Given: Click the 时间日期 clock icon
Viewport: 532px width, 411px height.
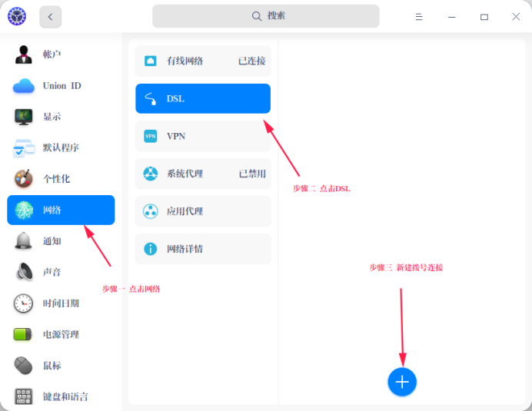Looking at the screenshot, I should pyautogui.click(x=23, y=303).
